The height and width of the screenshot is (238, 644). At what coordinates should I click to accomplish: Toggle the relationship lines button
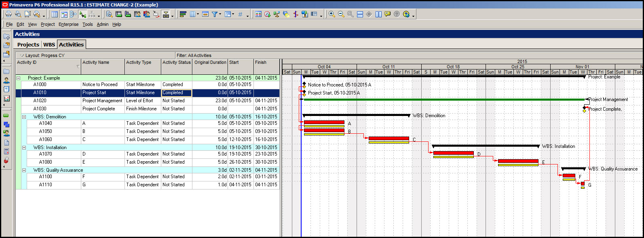(x=82, y=14)
